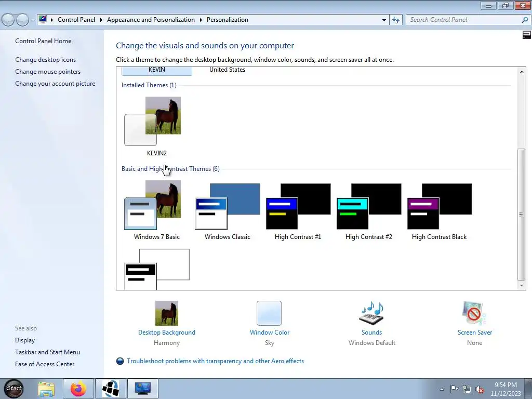Screen dimensions: 532x399
Task: Click the Basic and High Contrast Themes heading
Action: [170, 169]
